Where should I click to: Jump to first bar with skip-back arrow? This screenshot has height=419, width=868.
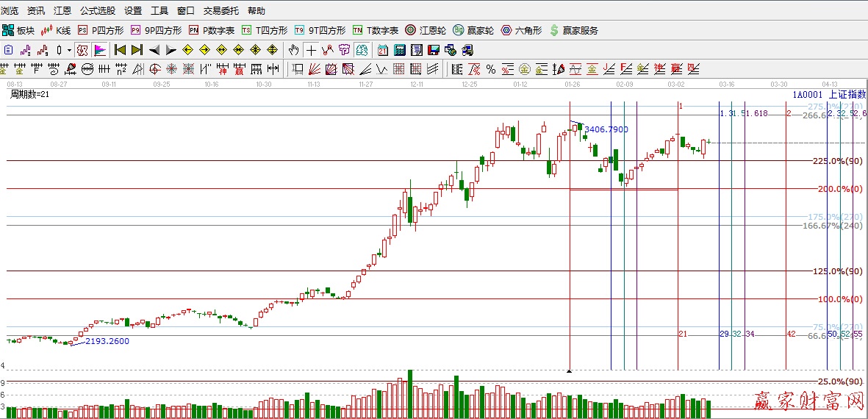(x=120, y=50)
